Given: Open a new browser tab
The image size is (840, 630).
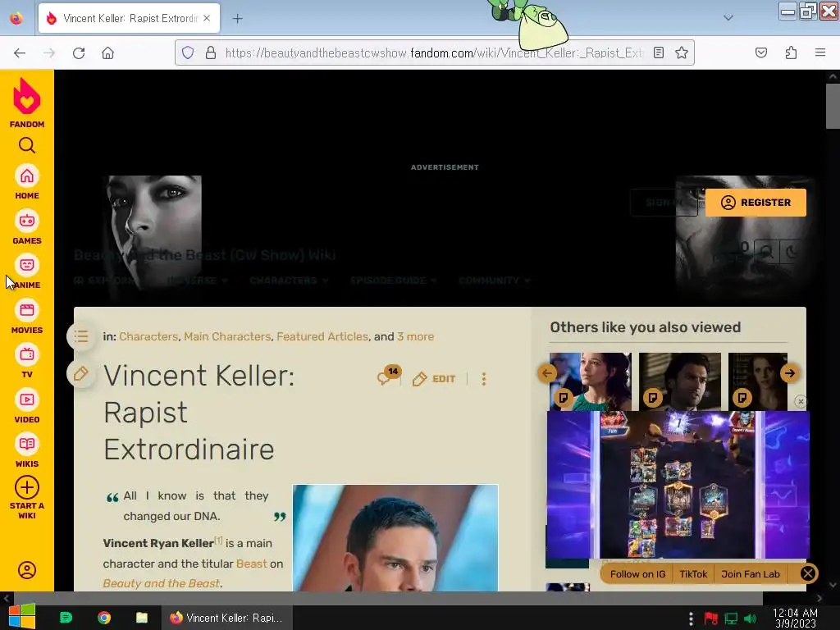Looking at the screenshot, I should pyautogui.click(x=237, y=18).
